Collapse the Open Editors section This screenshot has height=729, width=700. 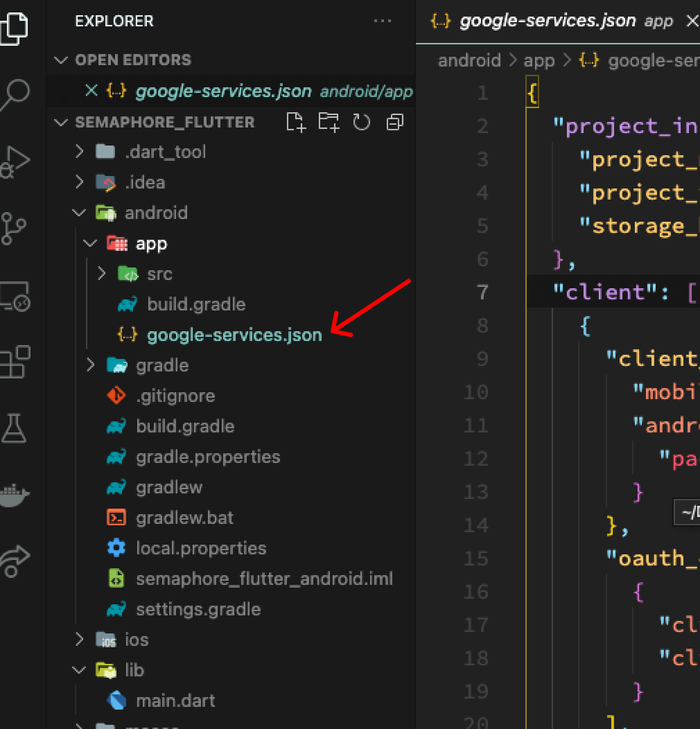(x=61, y=60)
